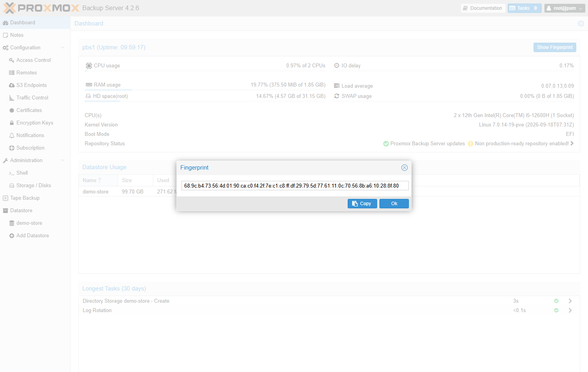Click the Linux kernel version text

526,125
